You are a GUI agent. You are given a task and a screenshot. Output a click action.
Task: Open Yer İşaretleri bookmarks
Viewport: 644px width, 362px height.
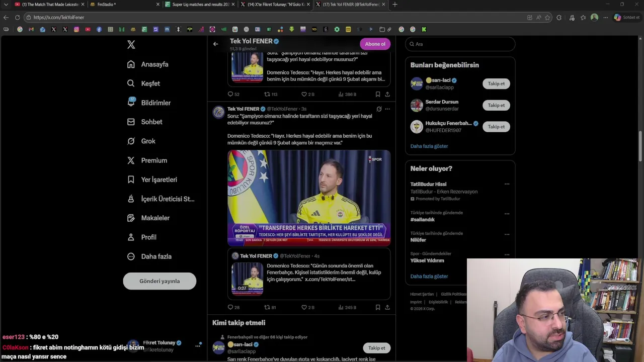(152, 179)
